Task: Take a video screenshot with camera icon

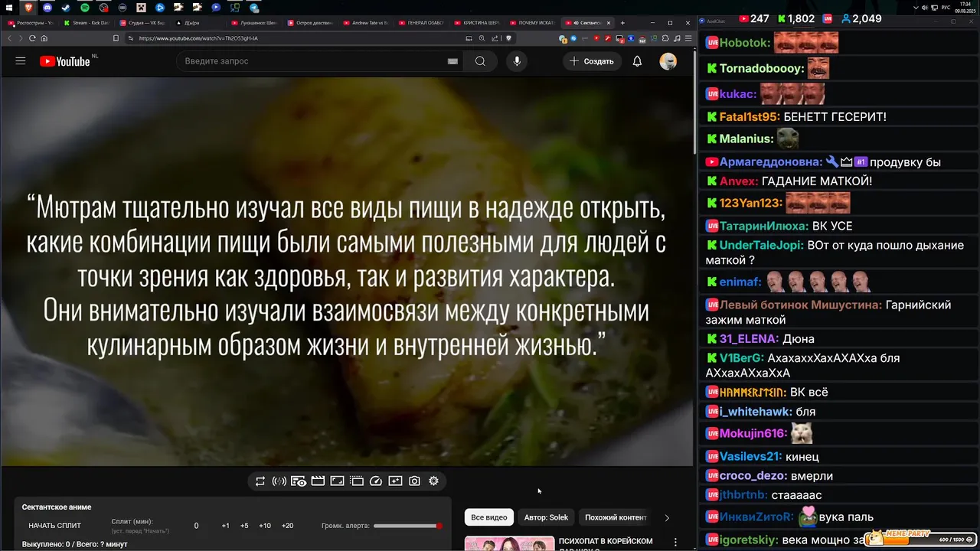Action: (414, 481)
